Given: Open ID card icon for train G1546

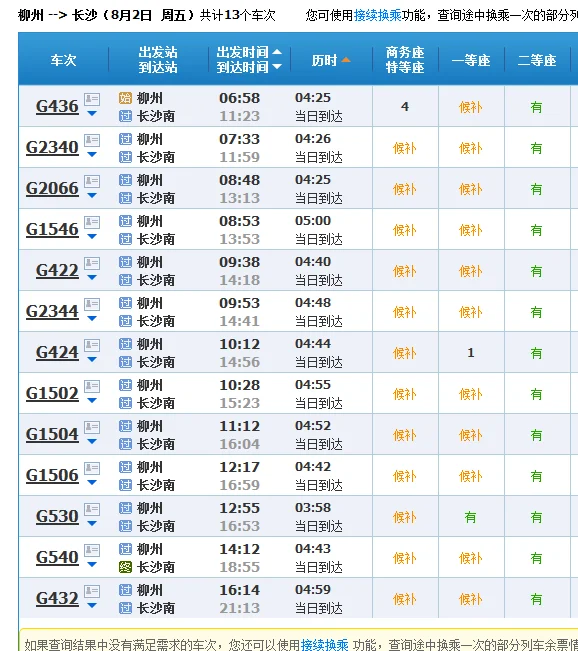Looking at the screenshot, I should point(92,222).
